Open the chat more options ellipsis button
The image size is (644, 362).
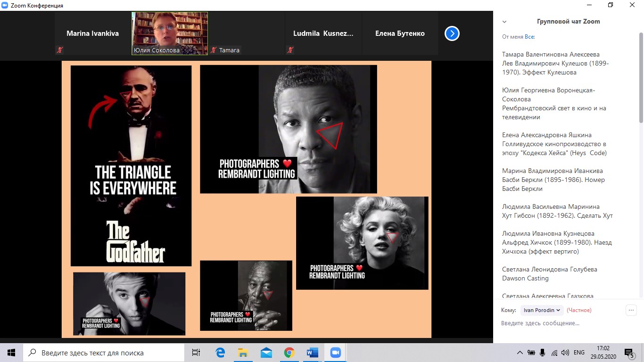(x=631, y=310)
